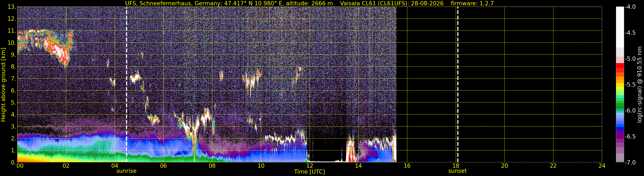
Task: Click the x-axis tick label '12'
Action: click(x=310, y=166)
